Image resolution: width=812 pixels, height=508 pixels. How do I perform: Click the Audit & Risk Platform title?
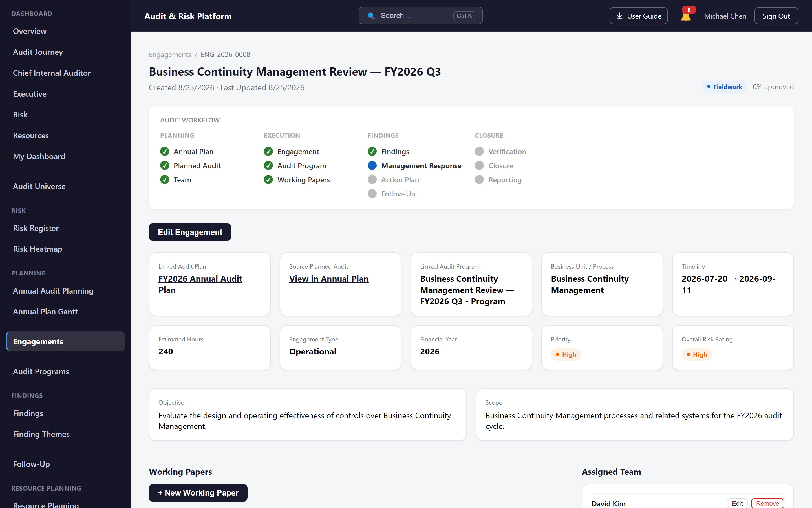point(188,16)
